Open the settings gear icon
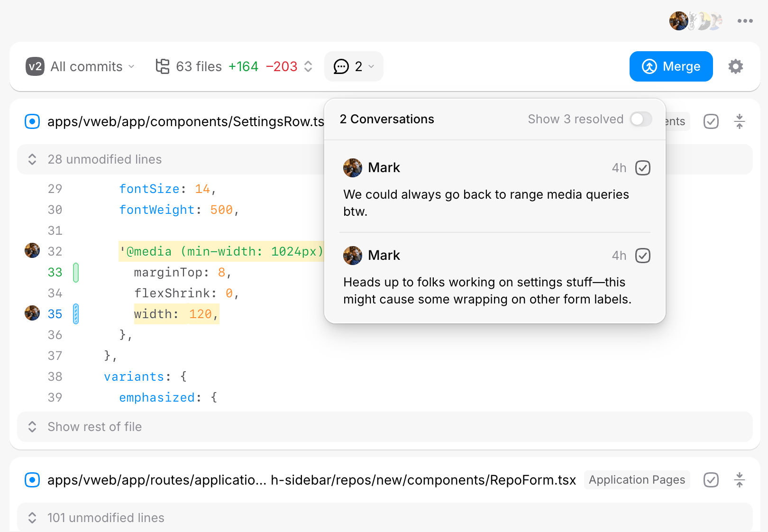Viewport: 768px width, 532px height. pyautogui.click(x=735, y=66)
